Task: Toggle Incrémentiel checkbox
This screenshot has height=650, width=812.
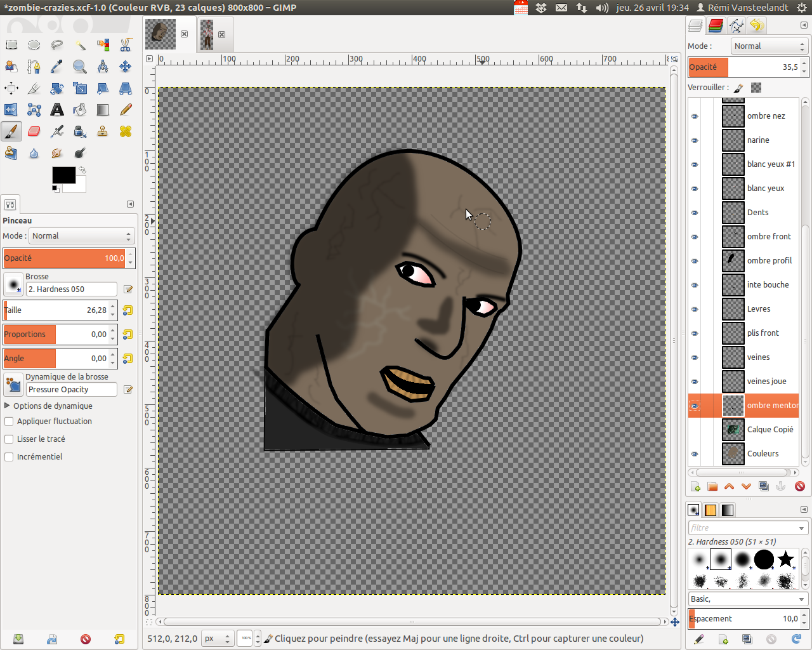Action: click(9, 457)
